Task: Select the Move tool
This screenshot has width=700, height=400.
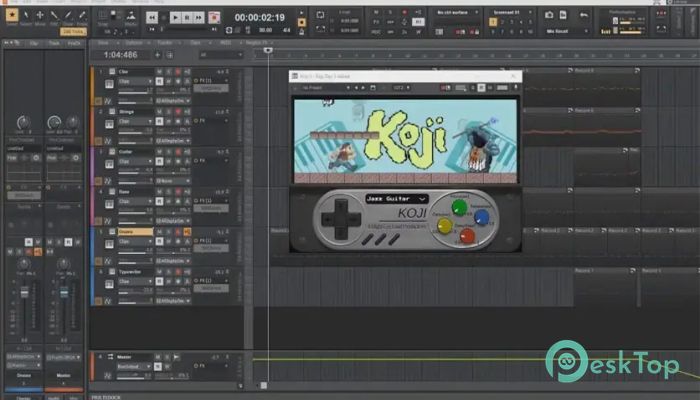Action: (40, 16)
